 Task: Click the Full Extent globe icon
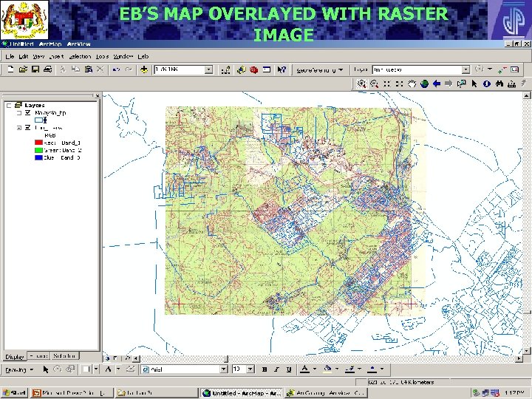pyautogui.click(x=424, y=83)
